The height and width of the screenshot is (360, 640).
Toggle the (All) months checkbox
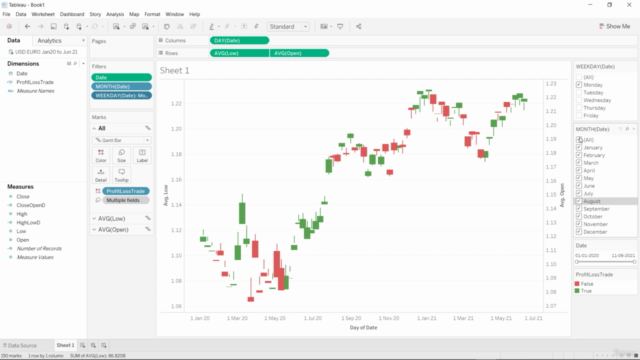579,140
